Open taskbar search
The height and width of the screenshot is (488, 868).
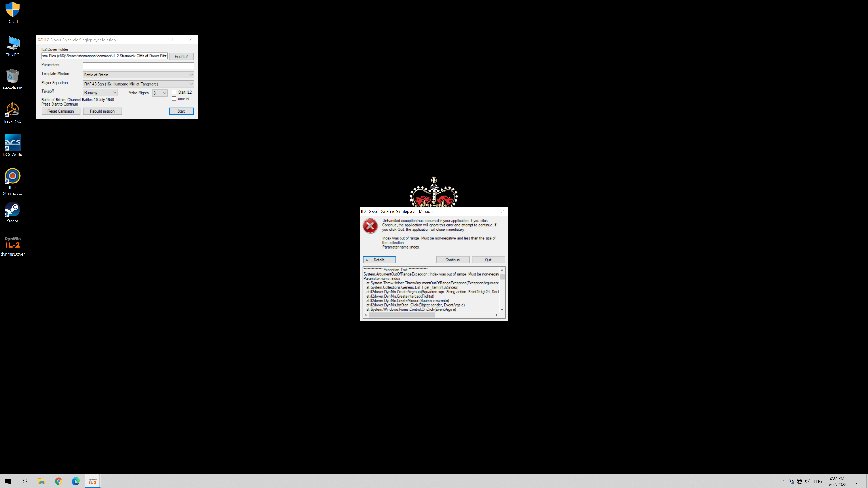(25, 481)
